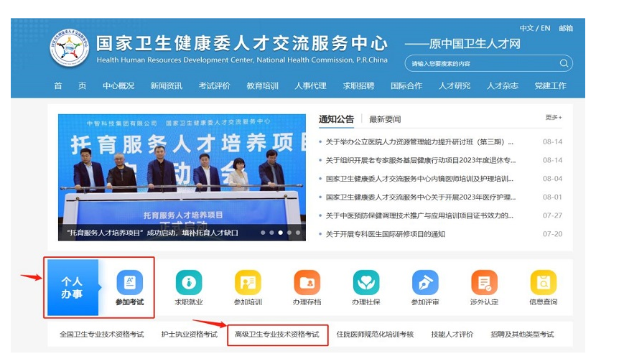Click 高级卫生专业技术资格考试 link
The image size is (624, 364).
[x=276, y=335]
